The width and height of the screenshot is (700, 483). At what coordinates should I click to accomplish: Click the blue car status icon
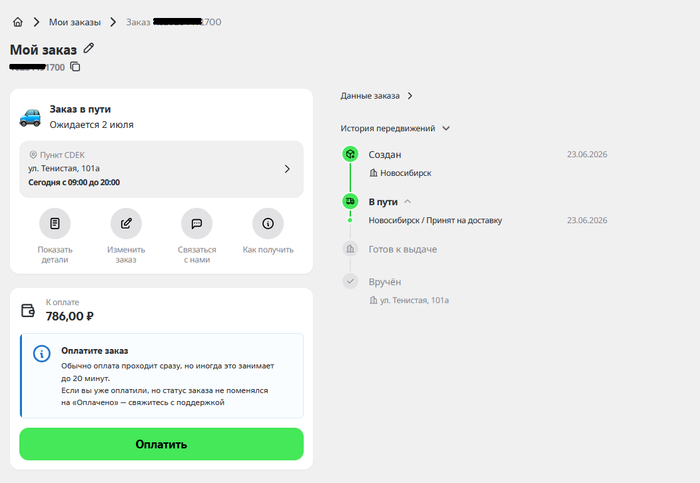click(x=30, y=117)
